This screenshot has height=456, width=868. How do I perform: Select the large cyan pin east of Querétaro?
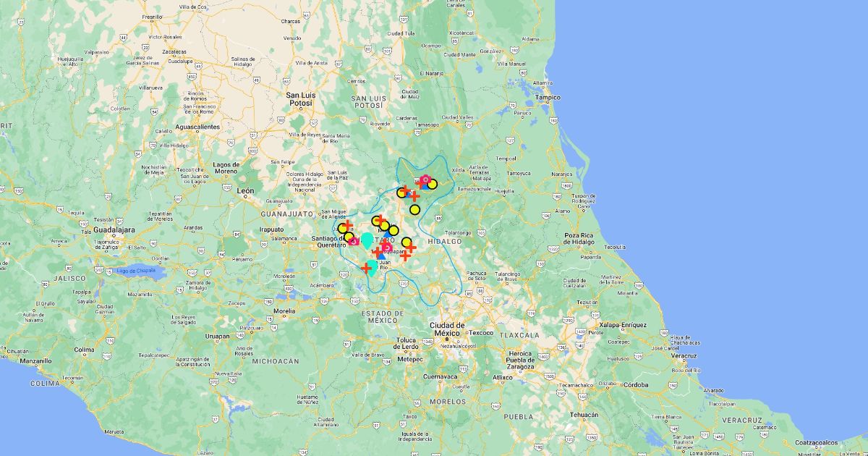(x=367, y=240)
